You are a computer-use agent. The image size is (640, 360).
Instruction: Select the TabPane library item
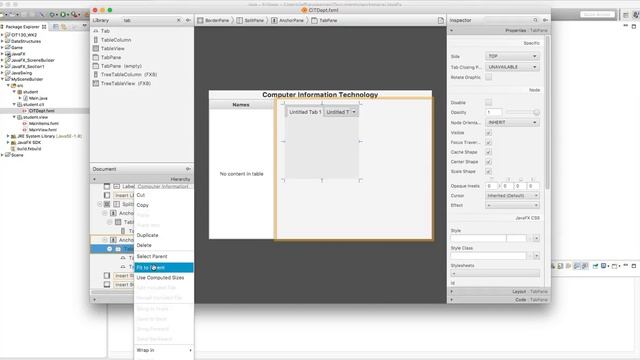pos(111,58)
